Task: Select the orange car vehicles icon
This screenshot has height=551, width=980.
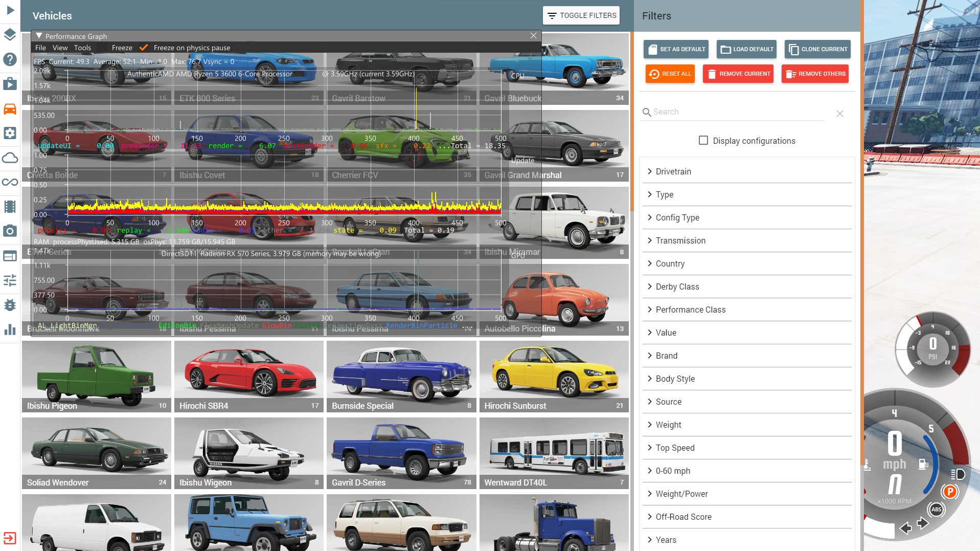Action: click(10, 108)
